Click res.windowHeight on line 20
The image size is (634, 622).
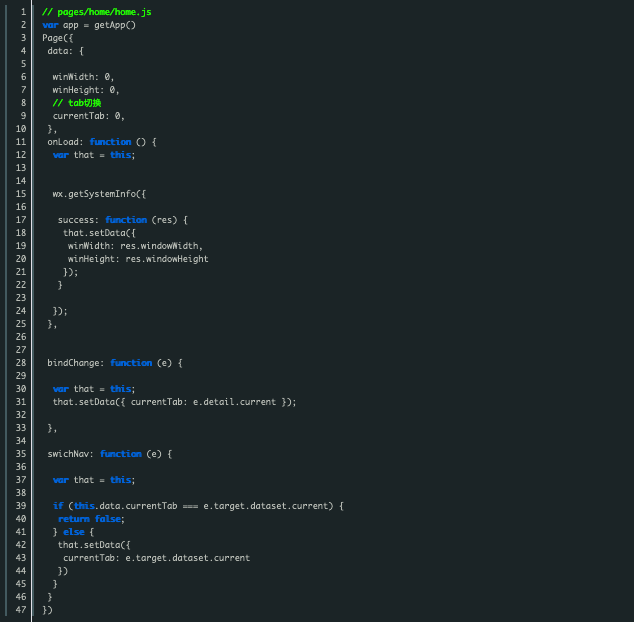click(167, 259)
